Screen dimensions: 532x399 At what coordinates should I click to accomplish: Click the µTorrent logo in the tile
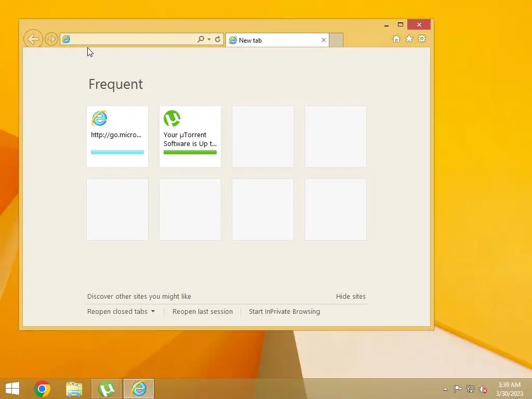tap(172, 118)
